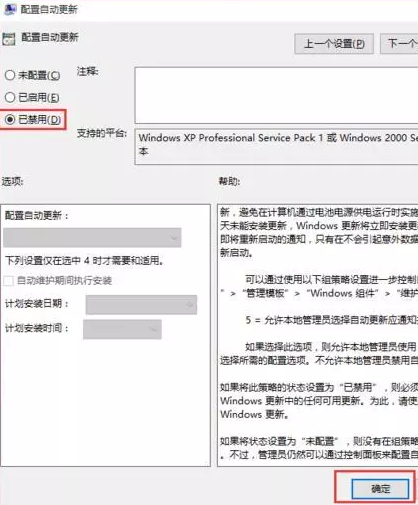Toggle the 自动维护期间执行安装 checkbox
Image resolution: width=418 pixels, height=505 pixels.
pyautogui.click(x=9, y=281)
